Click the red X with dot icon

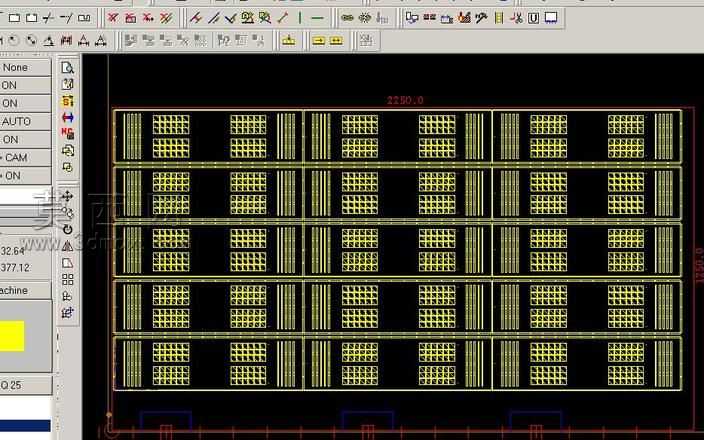[x=148, y=18]
